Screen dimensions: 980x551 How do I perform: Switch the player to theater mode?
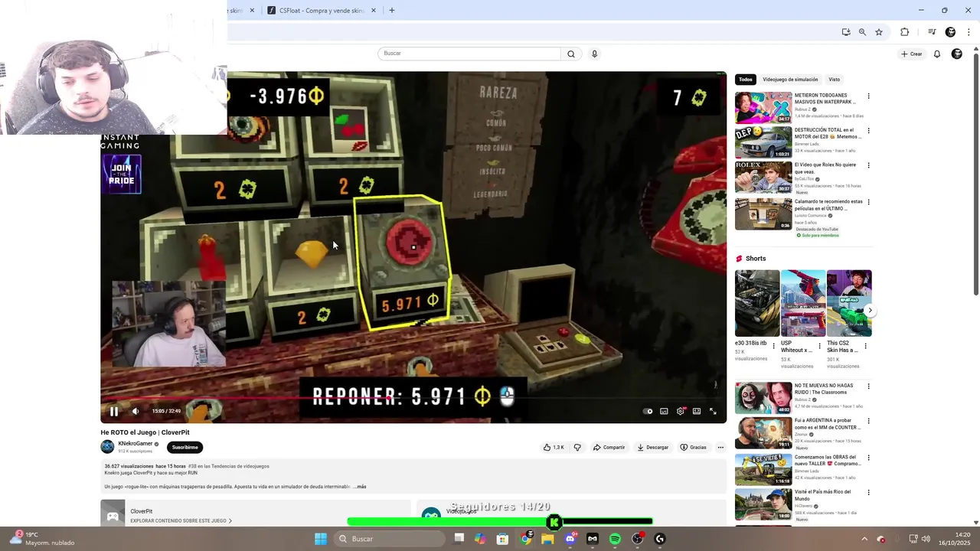tap(697, 411)
